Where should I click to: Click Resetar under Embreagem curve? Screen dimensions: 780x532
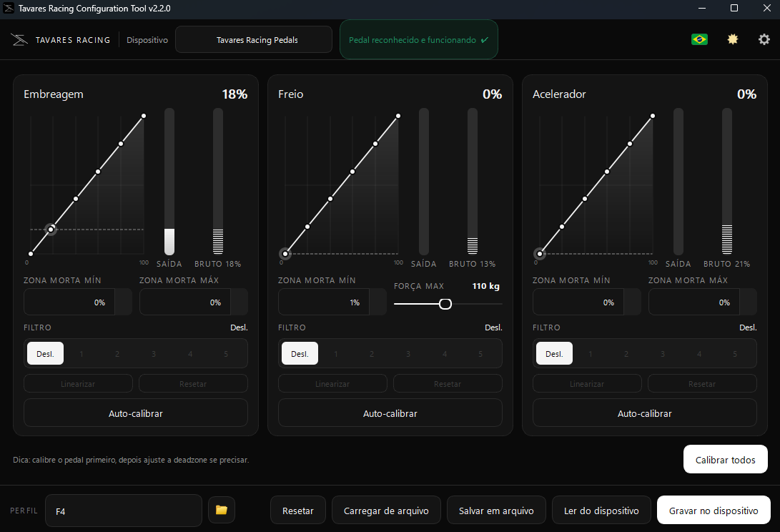tap(193, 384)
